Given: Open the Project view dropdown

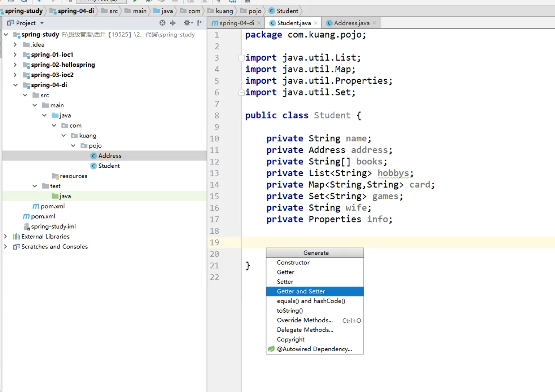Looking at the screenshot, I should tap(42, 23).
